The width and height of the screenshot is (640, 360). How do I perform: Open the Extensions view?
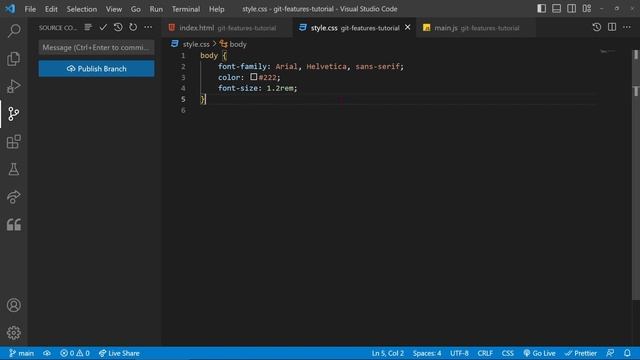pos(14,142)
